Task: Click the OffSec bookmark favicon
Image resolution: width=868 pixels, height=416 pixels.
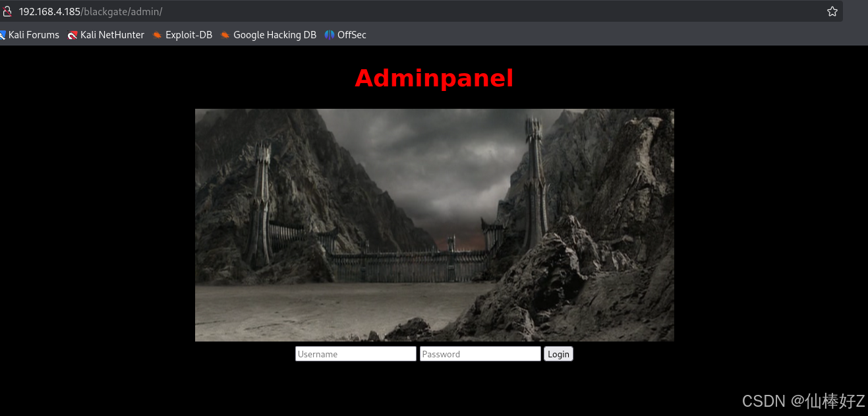Action: tap(330, 35)
